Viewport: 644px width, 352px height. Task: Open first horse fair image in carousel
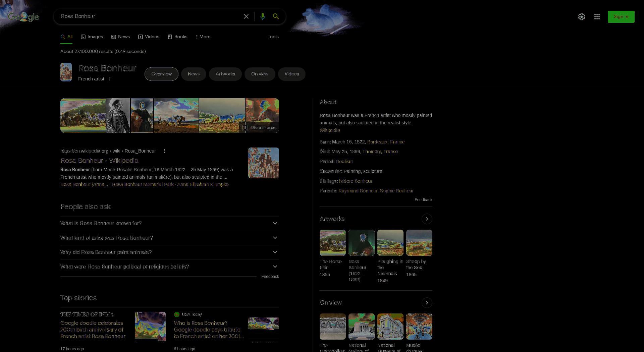click(x=83, y=115)
